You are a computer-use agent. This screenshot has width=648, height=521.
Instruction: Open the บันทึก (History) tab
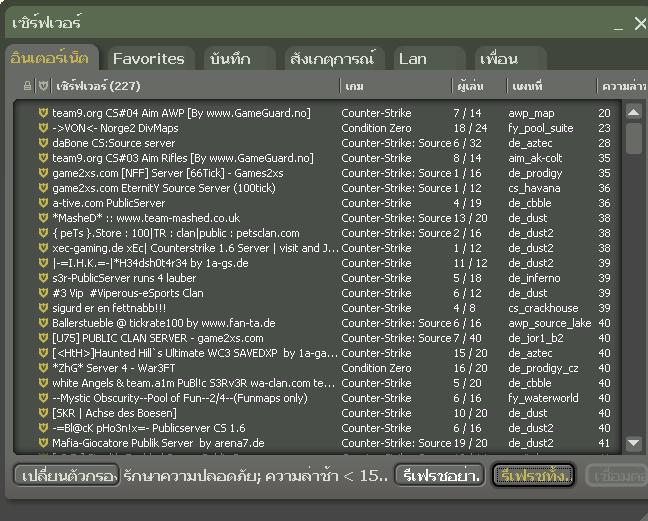pos(239,59)
